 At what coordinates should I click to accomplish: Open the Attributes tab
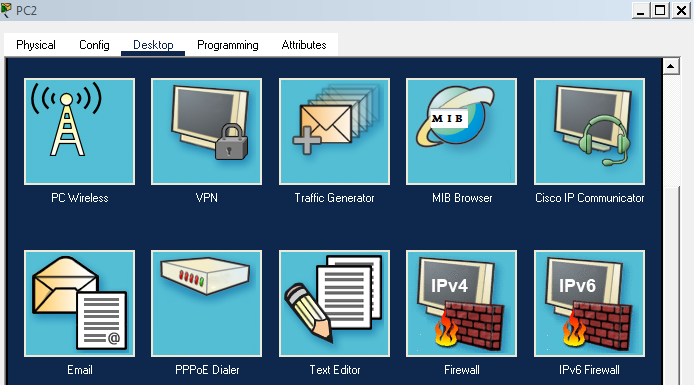point(304,45)
